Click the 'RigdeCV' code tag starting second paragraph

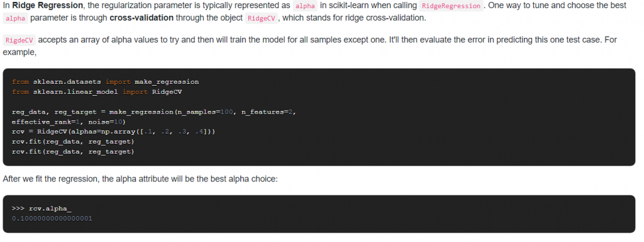tap(19, 40)
